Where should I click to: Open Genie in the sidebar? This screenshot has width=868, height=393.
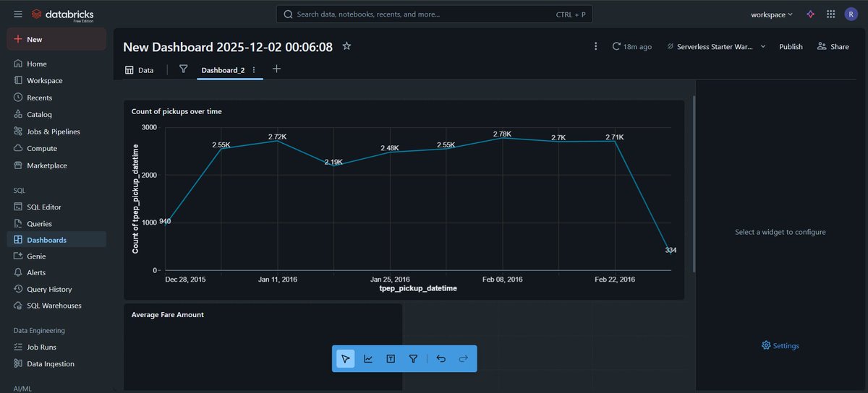pos(56,256)
